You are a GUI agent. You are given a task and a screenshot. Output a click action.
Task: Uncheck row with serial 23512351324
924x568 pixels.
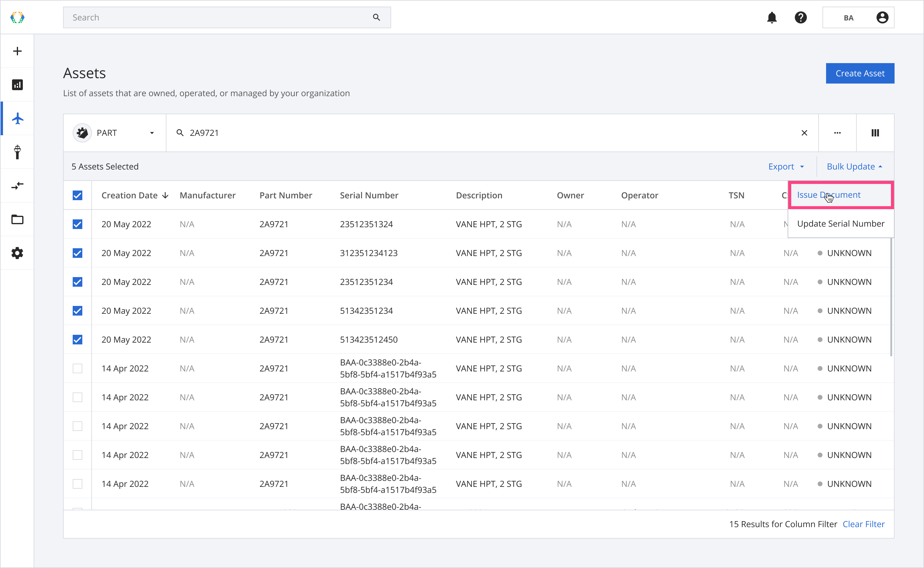pos(77,224)
